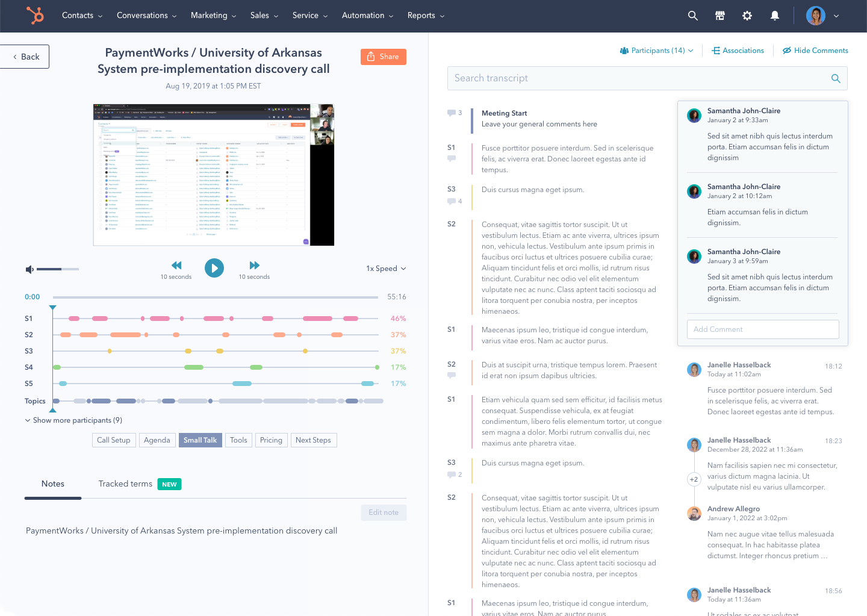Open the Associations link

[x=738, y=51]
